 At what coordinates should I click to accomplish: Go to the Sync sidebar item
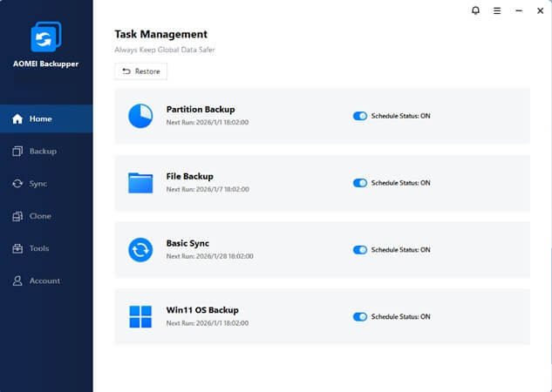(37, 184)
